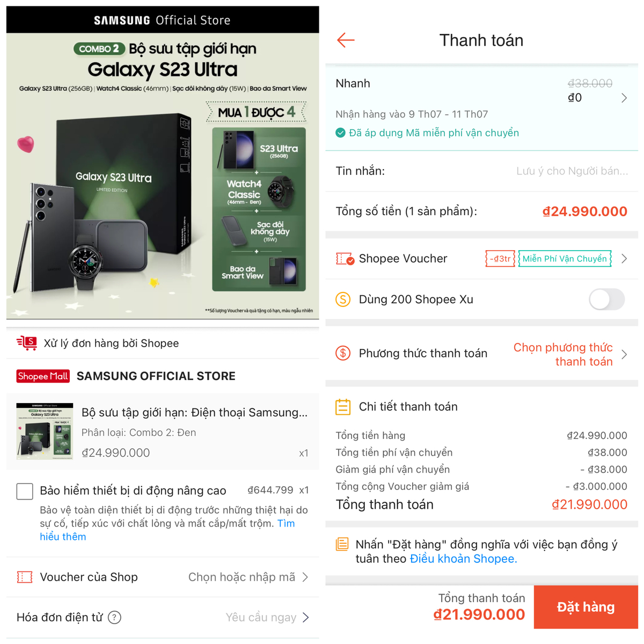
Task: Tap the payment method dollar icon
Action: point(343,353)
